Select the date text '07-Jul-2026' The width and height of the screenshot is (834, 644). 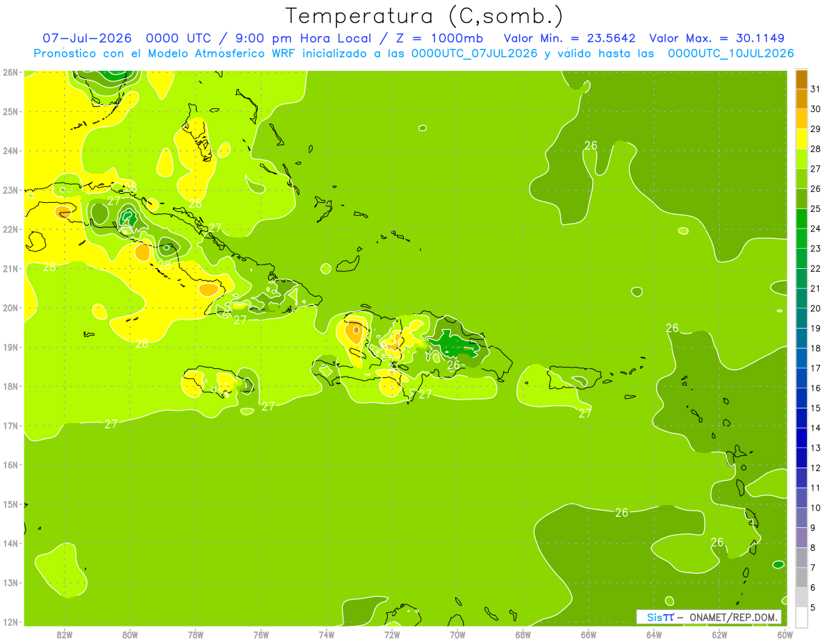coord(87,38)
